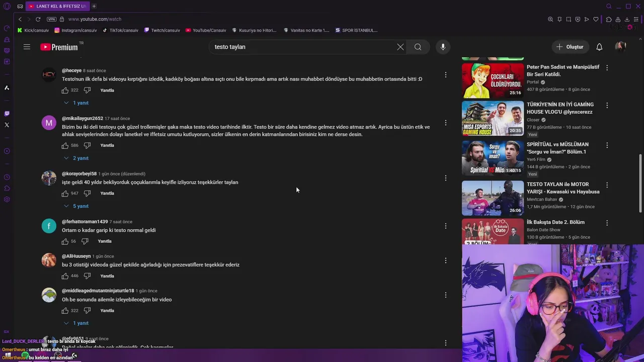644x362 pixels.
Task: Dislike the @middleagedmutantninjaturtle18 comment
Action: (87, 311)
